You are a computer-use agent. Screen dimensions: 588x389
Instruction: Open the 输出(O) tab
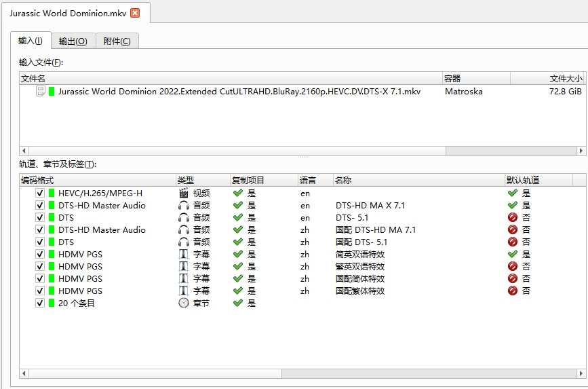73,41
